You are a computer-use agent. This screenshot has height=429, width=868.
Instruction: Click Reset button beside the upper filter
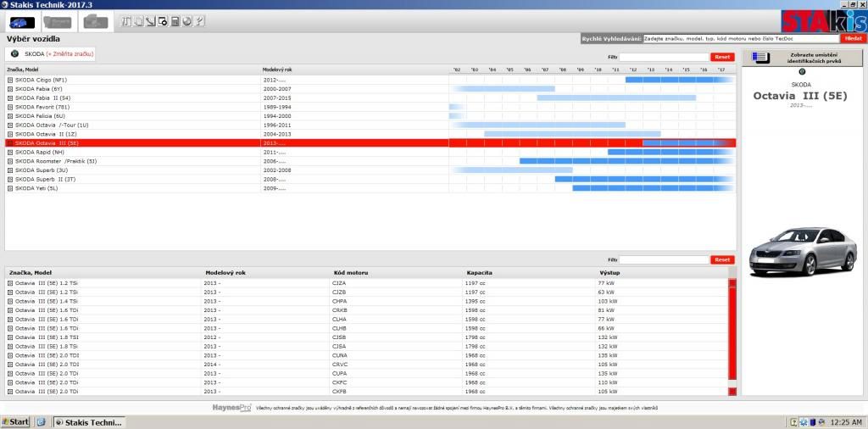(722, 57)
